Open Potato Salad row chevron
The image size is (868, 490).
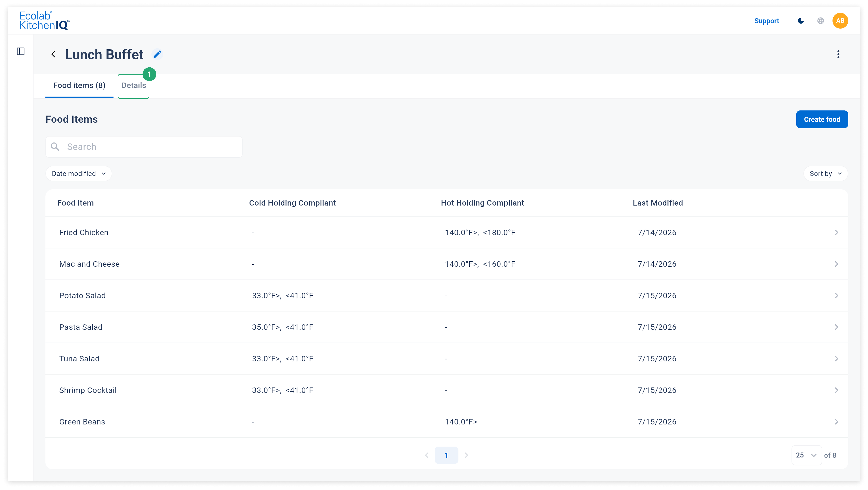point(836,295)
